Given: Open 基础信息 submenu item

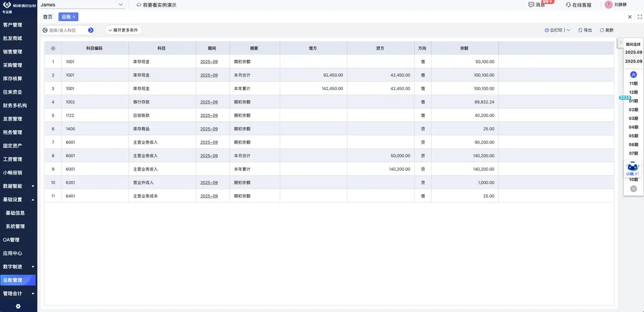Looking at the screenshot, I should [15, 213].
